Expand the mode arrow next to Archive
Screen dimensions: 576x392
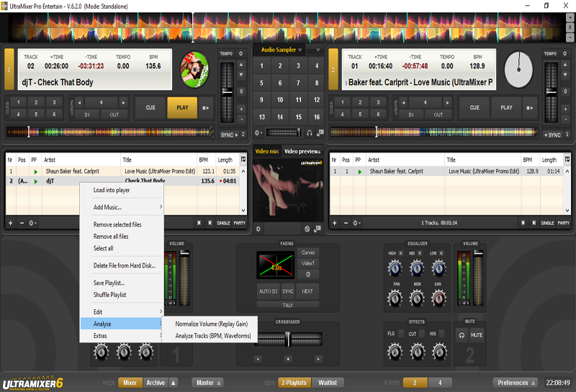pos(174,383)
